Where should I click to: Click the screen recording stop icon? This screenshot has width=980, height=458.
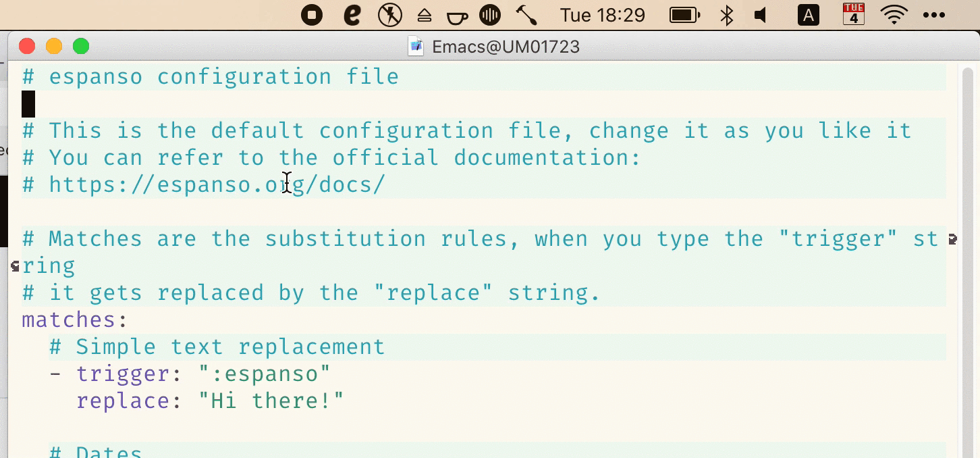click(x=311, y=14)
